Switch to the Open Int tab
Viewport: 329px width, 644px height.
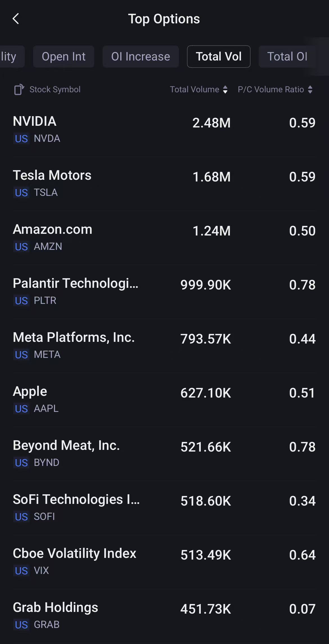(x=64, y=57)
